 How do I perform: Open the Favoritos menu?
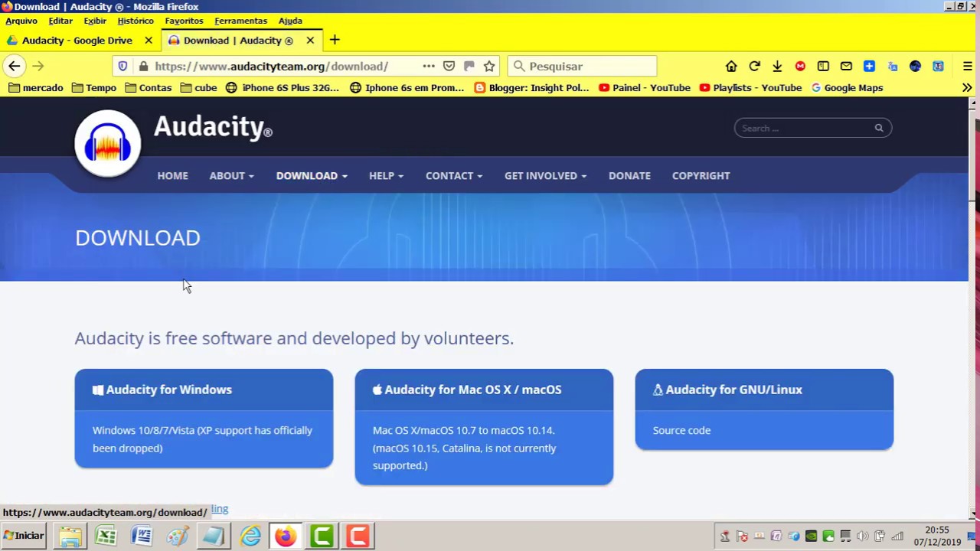point(184,21)
